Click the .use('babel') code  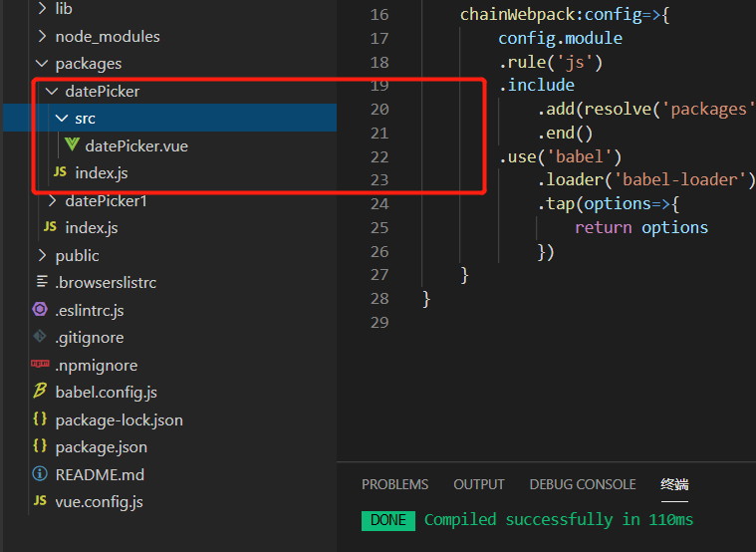pos(560,156)
